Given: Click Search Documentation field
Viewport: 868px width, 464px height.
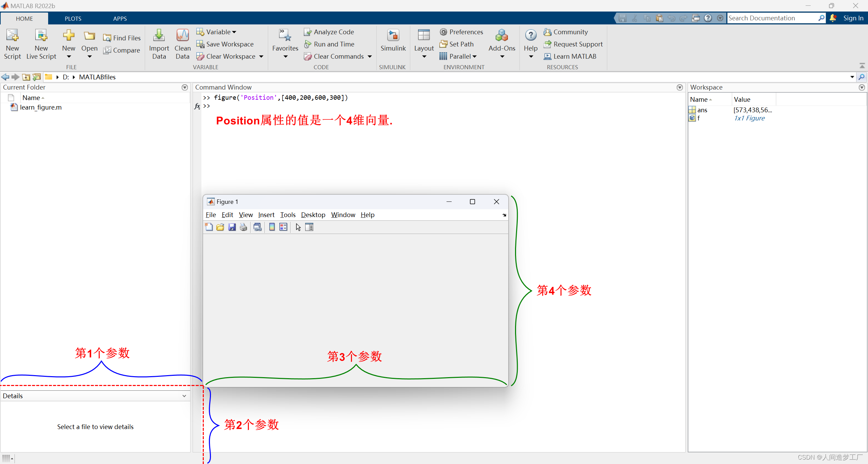Looking at the screenshot, I should click(773, 18).
